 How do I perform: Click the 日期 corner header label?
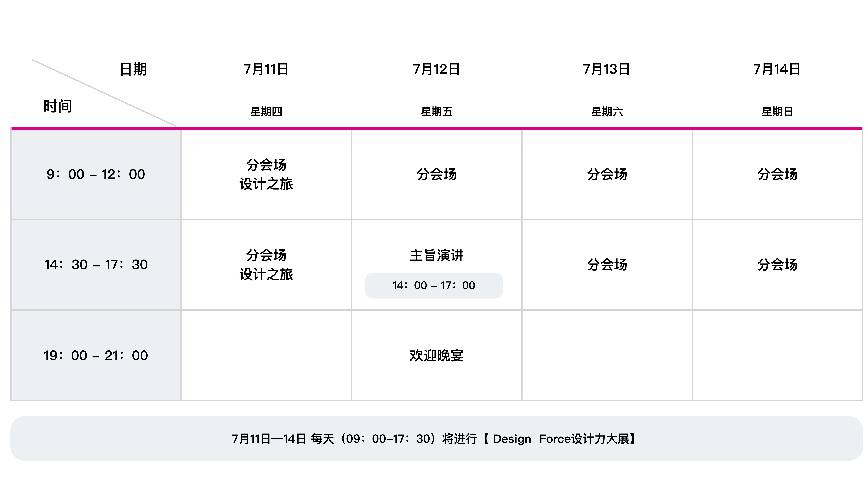[x=133, y=69]
